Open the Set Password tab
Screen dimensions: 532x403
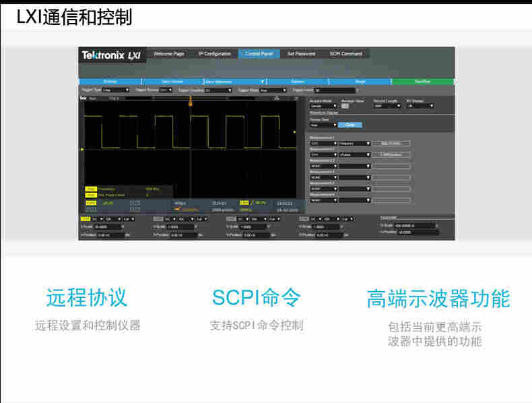click(300, 54)
